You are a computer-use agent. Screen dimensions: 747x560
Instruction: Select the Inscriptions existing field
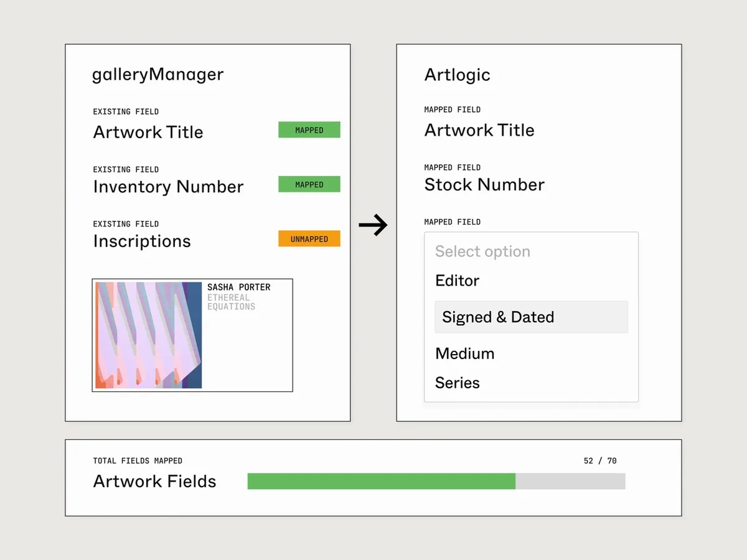click(x=142, y=241)
